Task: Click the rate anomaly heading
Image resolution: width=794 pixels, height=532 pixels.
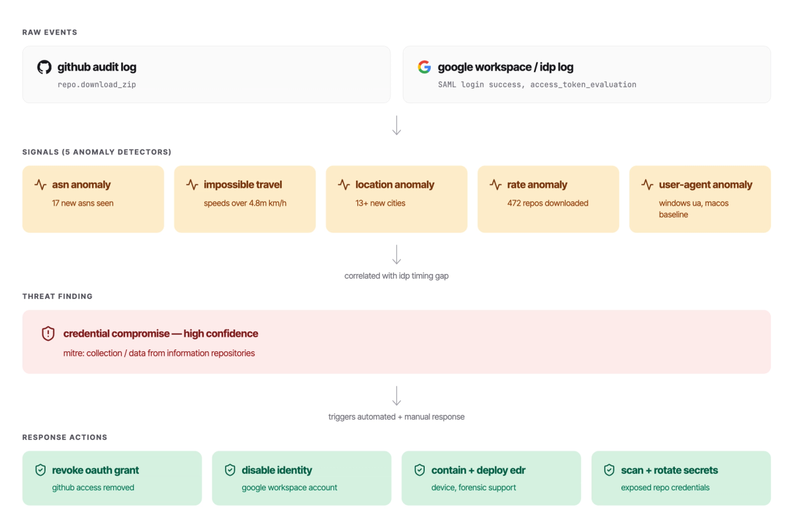Action: [x=537, y=185]
